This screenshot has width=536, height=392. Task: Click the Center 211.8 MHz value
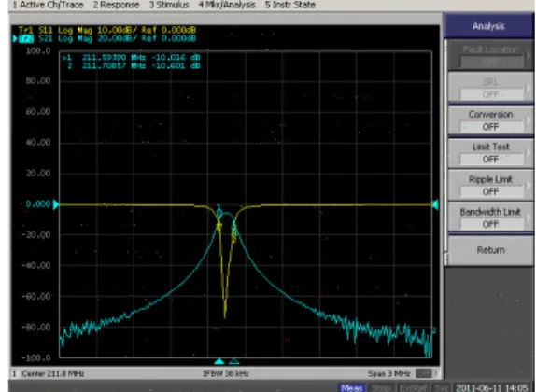coord(52,373)
